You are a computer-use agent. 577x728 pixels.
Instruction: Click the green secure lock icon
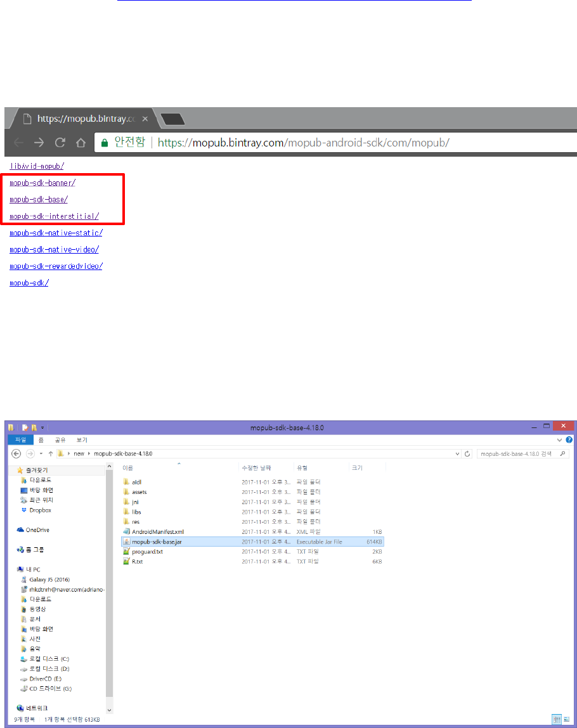click(105, 143)
